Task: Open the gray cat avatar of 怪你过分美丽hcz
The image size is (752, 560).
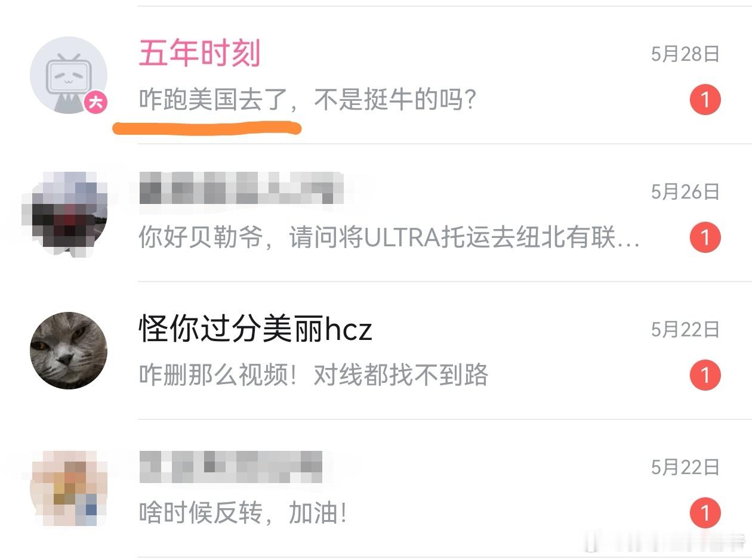Action: 69,351
